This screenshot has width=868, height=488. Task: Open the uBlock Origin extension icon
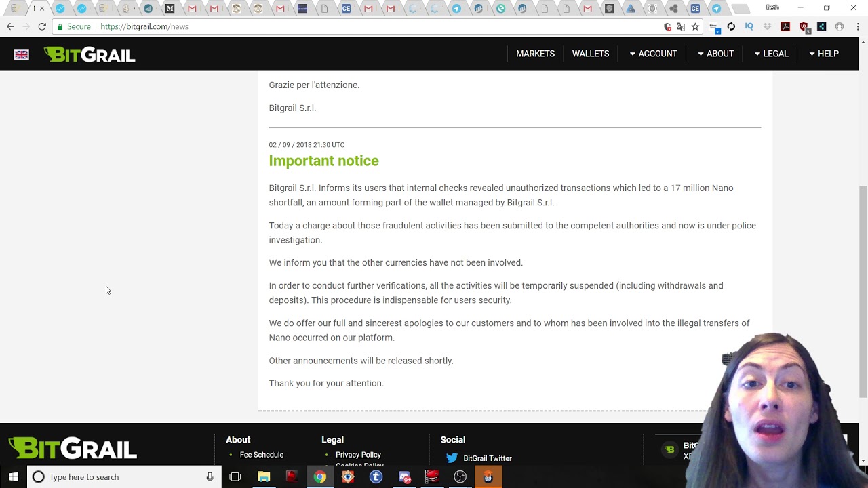[804, 27]
